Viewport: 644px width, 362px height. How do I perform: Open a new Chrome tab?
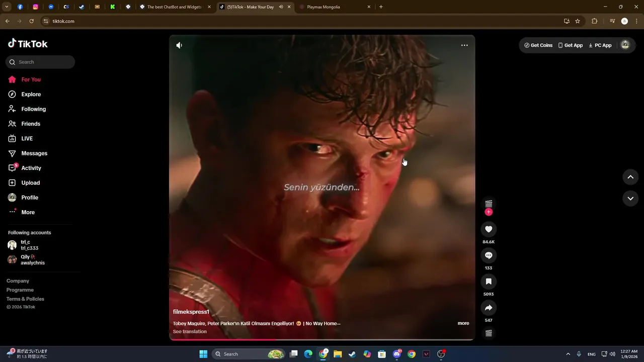[x=381, y=7]
